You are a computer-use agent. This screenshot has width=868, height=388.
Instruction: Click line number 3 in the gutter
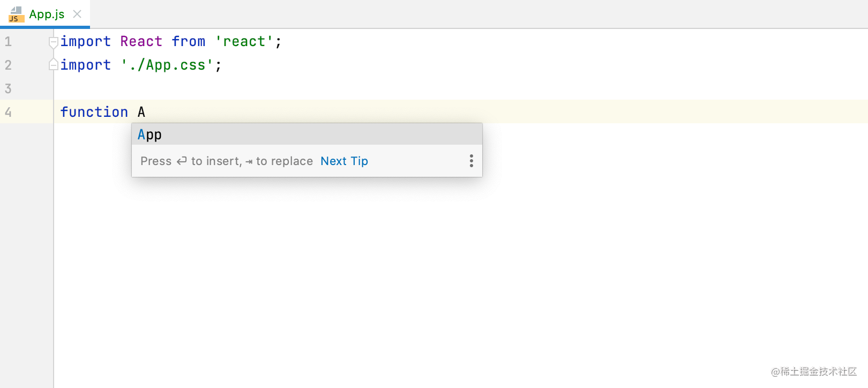click(8, 88)
